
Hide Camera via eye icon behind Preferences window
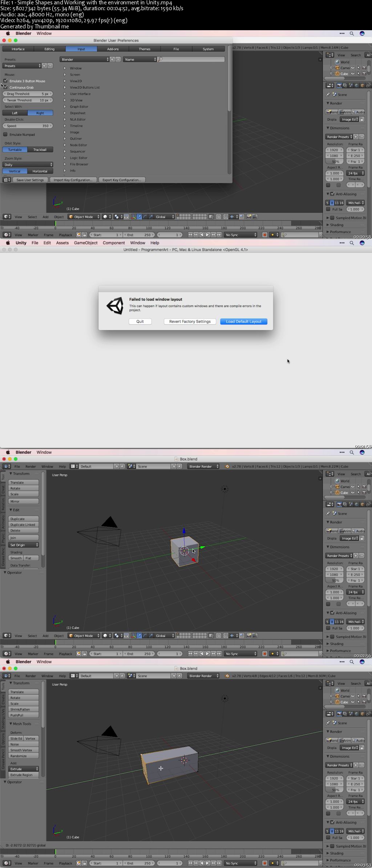click(x=352, y=68)
